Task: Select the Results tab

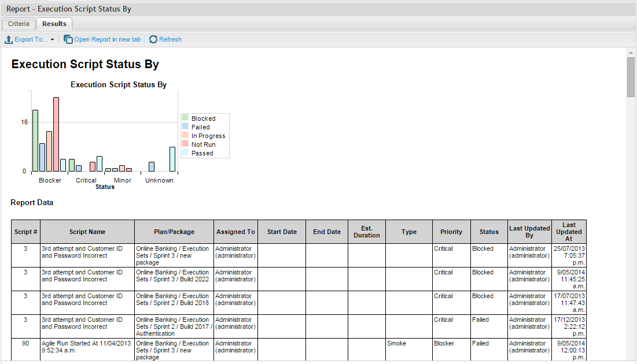Action: click(54, 24)
